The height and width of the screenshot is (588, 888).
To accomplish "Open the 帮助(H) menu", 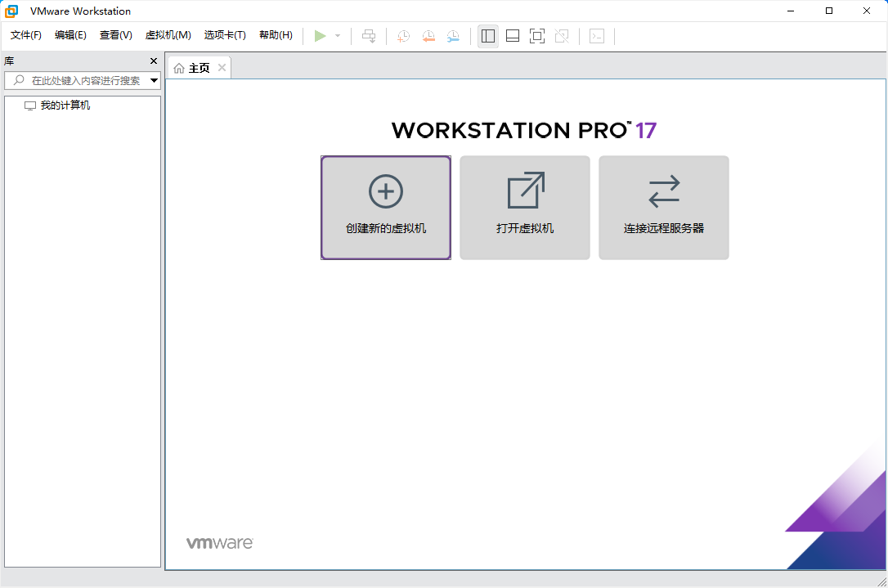I will coord(276,35).
